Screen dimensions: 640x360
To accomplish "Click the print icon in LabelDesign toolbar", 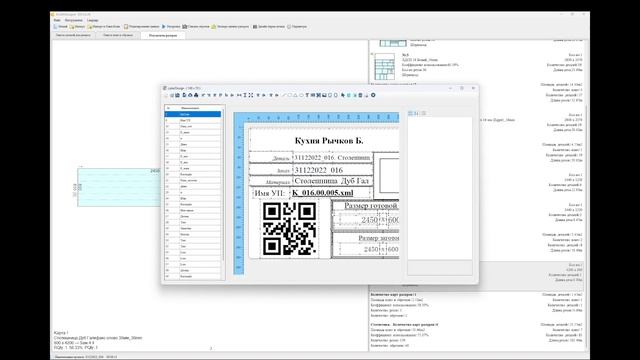I will coord(196,95).
